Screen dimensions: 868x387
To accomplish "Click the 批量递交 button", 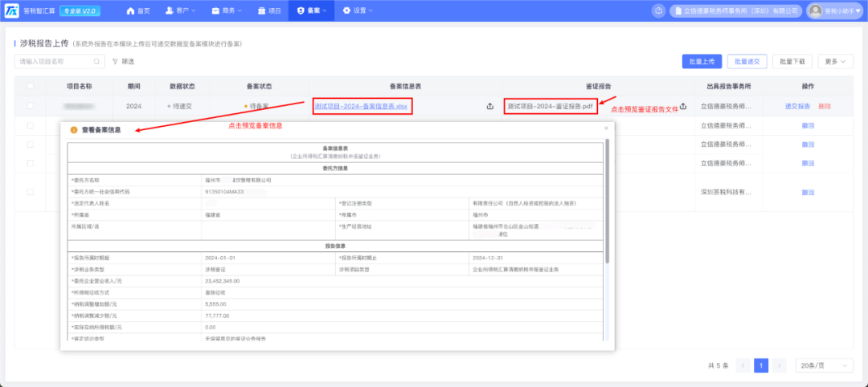I will point(747,61).
